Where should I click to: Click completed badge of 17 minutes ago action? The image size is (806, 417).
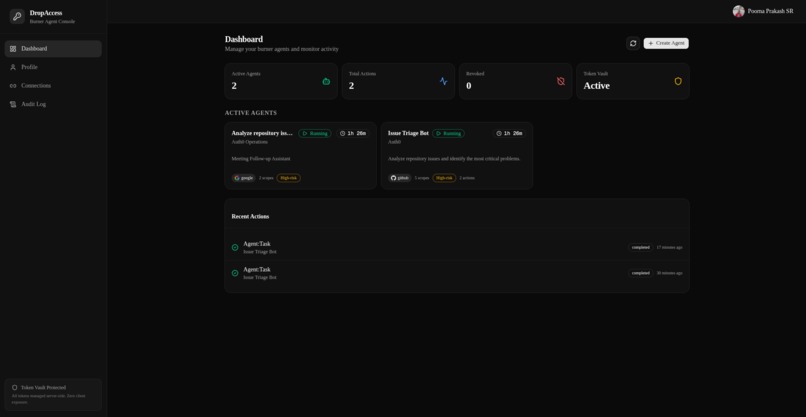(640, 247)
